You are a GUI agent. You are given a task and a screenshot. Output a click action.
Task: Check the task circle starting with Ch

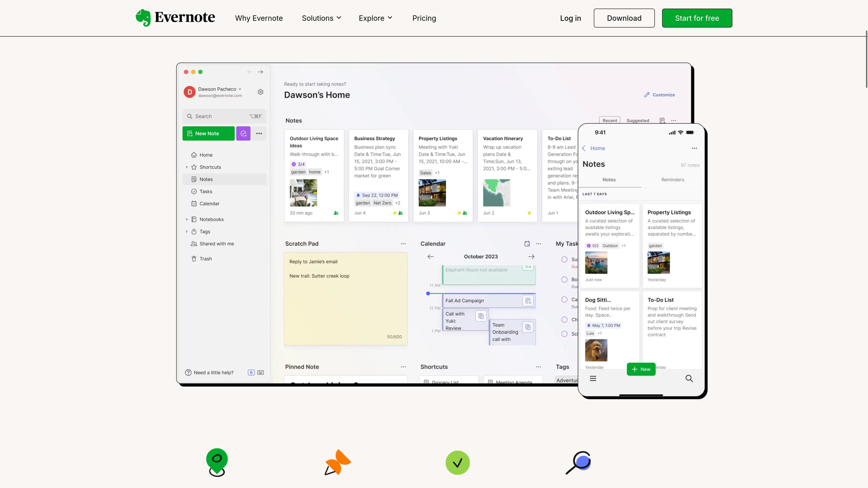(x=564, y=320)
